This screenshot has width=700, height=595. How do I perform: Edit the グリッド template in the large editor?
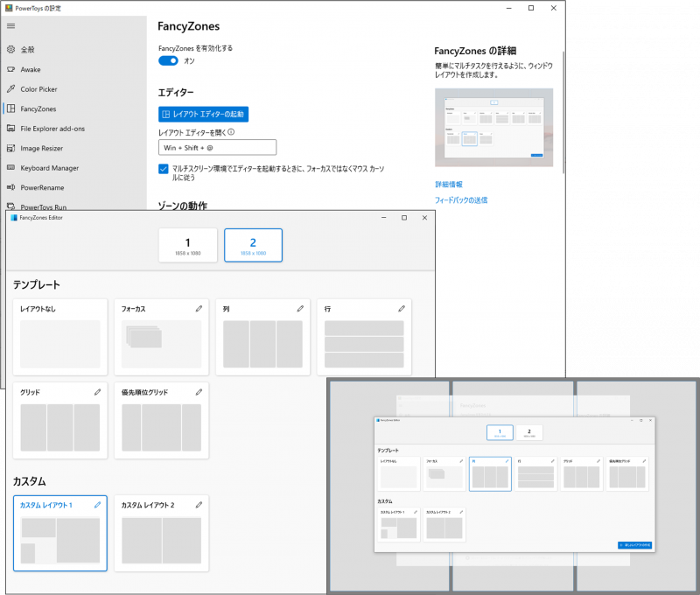click(x=97, y=392)
